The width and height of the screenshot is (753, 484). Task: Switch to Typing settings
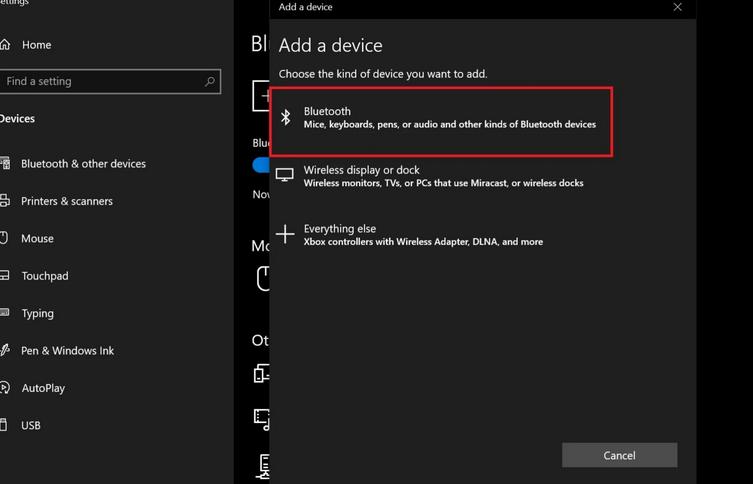click(x=38, y=313)
